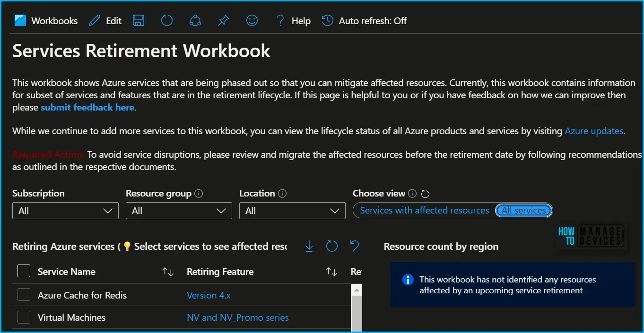Switch view to Services with affected resources

click(x=425, y=211)
